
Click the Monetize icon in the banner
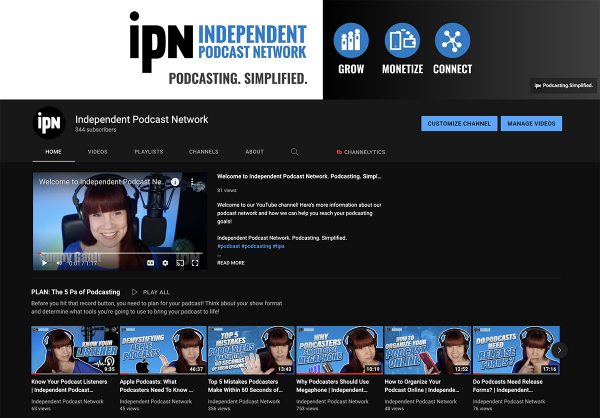(x=402, y=41)
